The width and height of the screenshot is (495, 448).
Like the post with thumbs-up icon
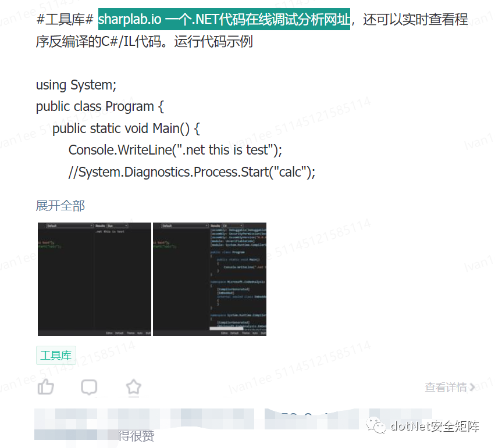click(46, 387)
